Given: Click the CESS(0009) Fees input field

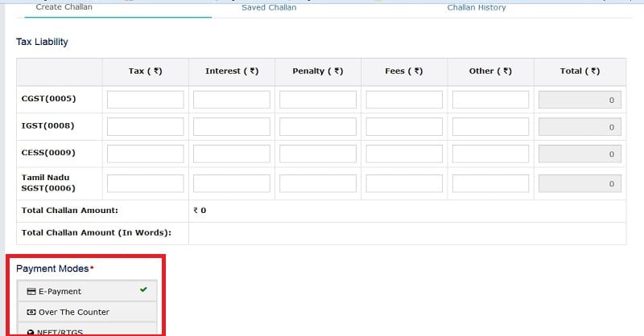Looking at the screenshot, I should 404,154.
